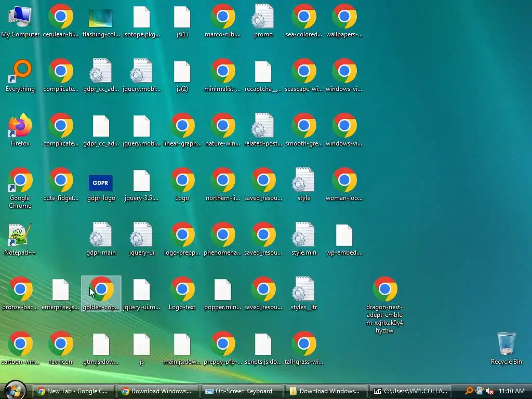Viewport: 532px width, 399px height.
Task: Select the Firefox desktop shortcut
Action: click(20, 130)
